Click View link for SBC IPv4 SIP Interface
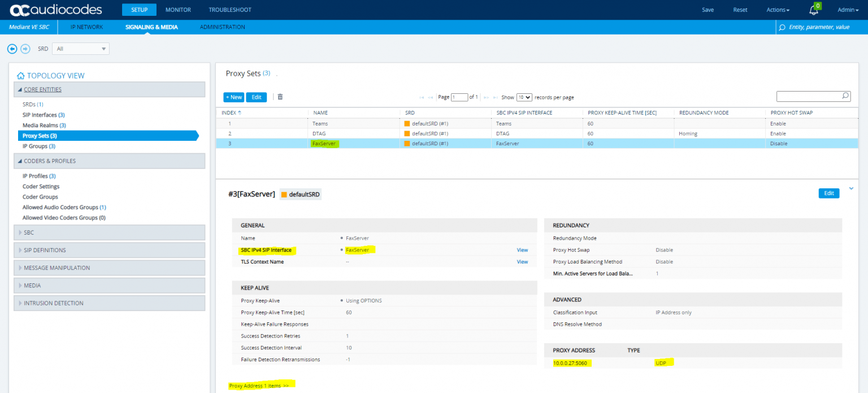 point(522,250)
